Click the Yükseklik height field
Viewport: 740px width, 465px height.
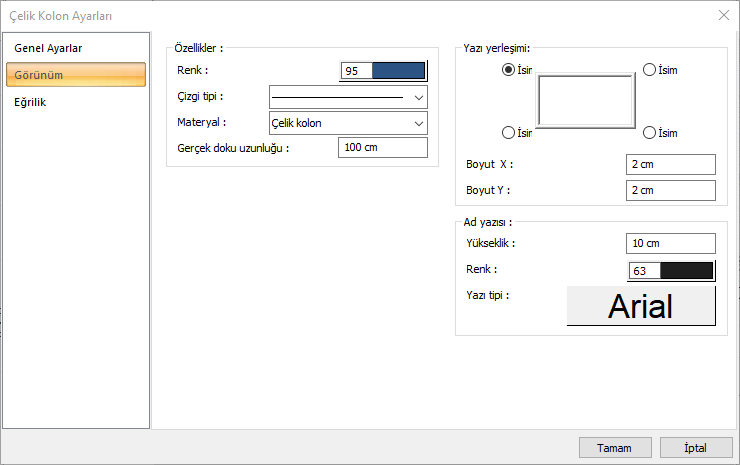click(670, 243)
